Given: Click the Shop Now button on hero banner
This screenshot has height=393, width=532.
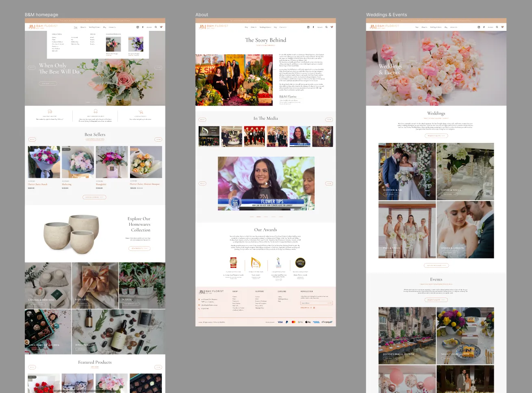Looking at the screenshot, I should (x=48, y=84).
